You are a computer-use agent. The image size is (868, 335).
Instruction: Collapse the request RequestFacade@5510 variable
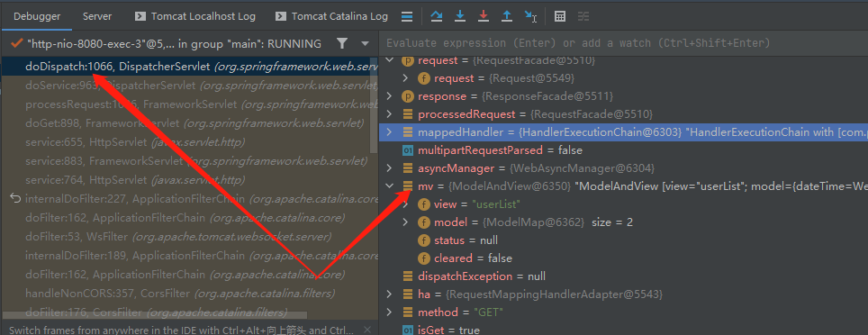[x=390, y=59]
